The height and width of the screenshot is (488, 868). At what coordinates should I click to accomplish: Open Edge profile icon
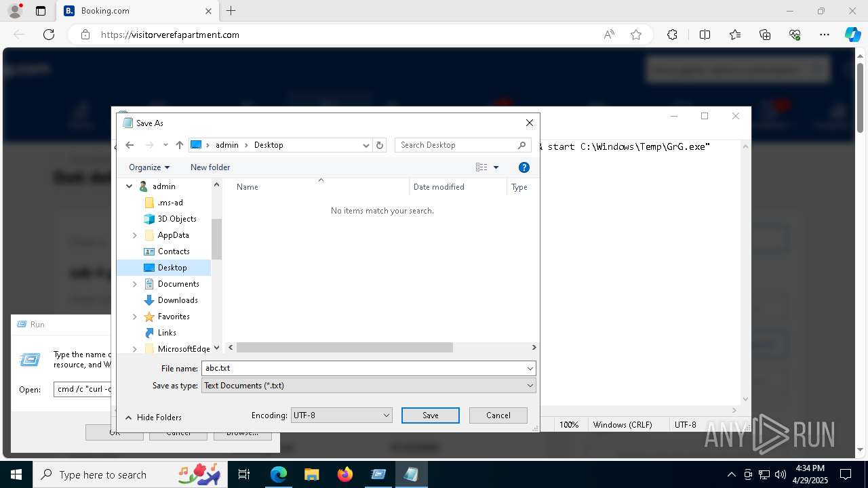click(14, 11)
